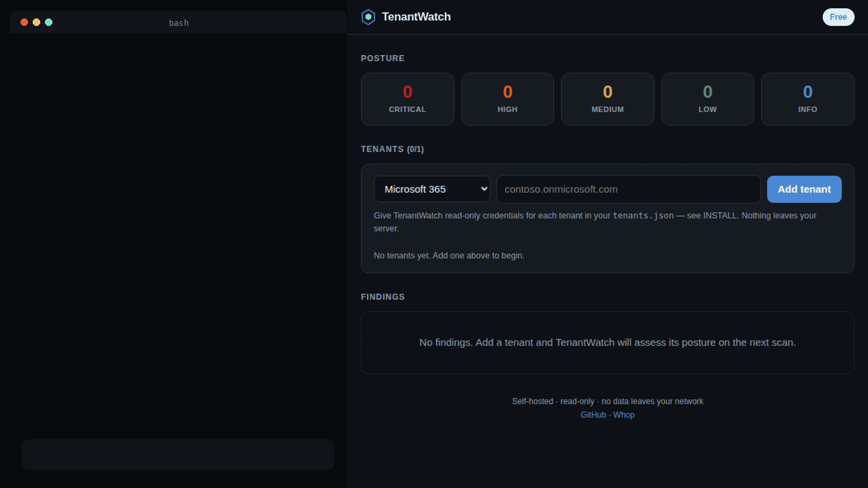Click the FINDINGS section heading

(x=382, y=297)
